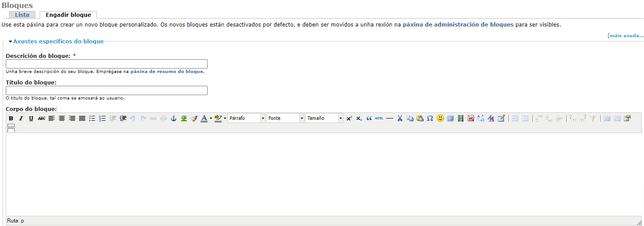
Task: Select the Engadir bloque tab
Action: pyautogui.click(x=68, y=15)
